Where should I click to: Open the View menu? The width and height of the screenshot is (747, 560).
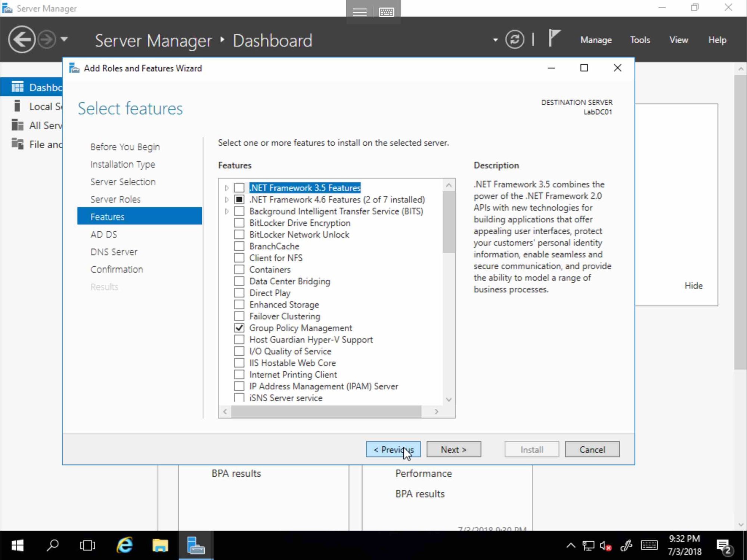[x=678, y=40]
